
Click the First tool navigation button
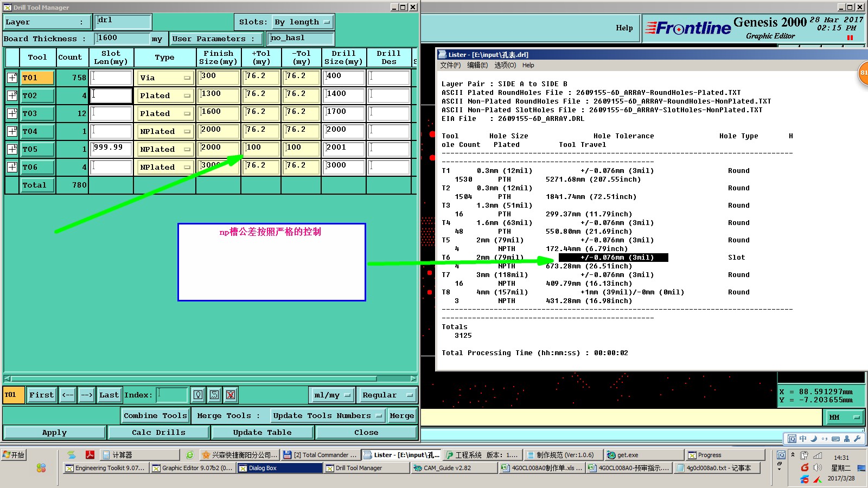(42, 395)
